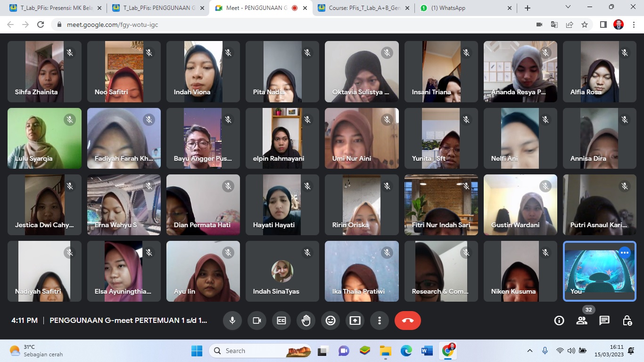Select Bayu Angger's video tile

203,139
